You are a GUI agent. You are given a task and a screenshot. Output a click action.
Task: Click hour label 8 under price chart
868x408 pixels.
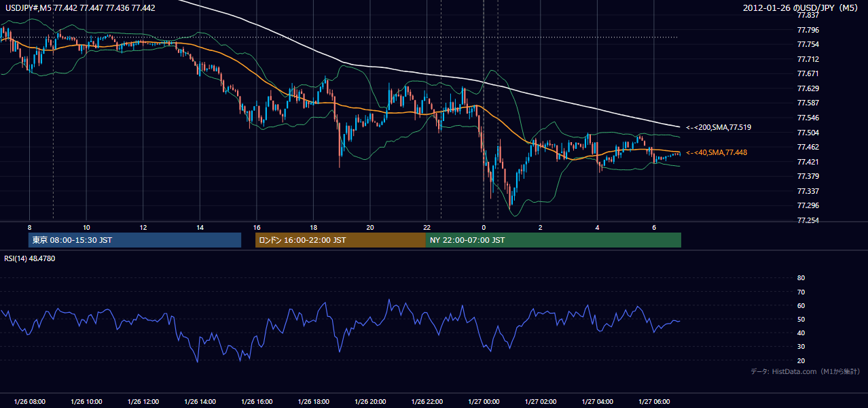click(x=29, y=227)
